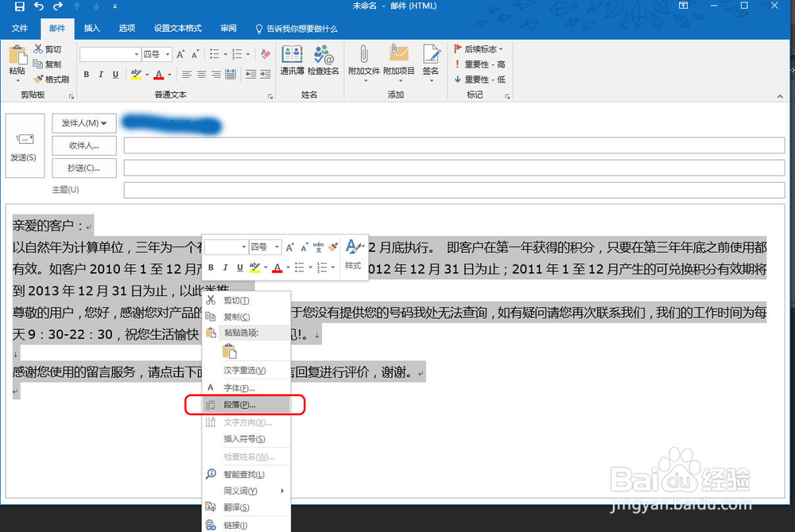Click inside the 主题(U) subject field
This screenshot has width=795, height=532.
[453, 189]
